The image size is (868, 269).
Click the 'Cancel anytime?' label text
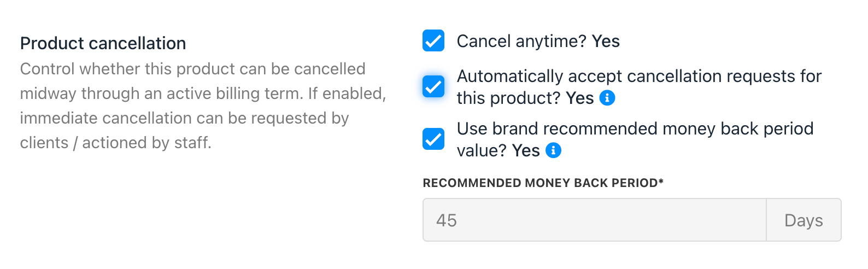tap(521, 41)
